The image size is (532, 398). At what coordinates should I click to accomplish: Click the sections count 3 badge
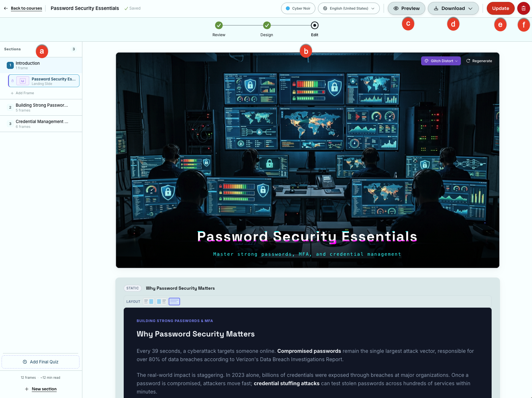coord(74,49)
